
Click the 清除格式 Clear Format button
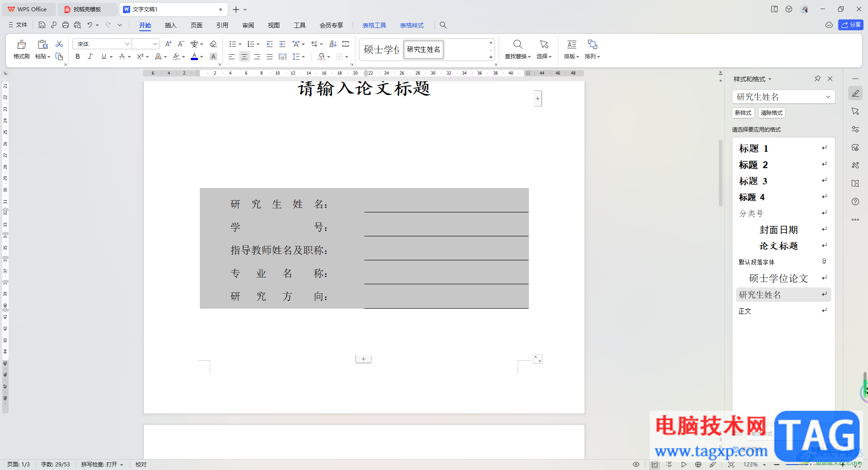point(771,113)
